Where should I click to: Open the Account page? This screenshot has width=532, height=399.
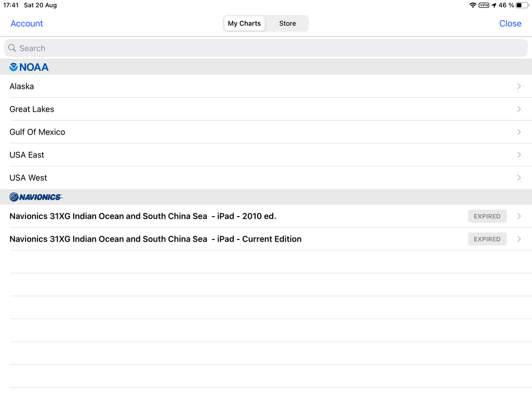27,23
